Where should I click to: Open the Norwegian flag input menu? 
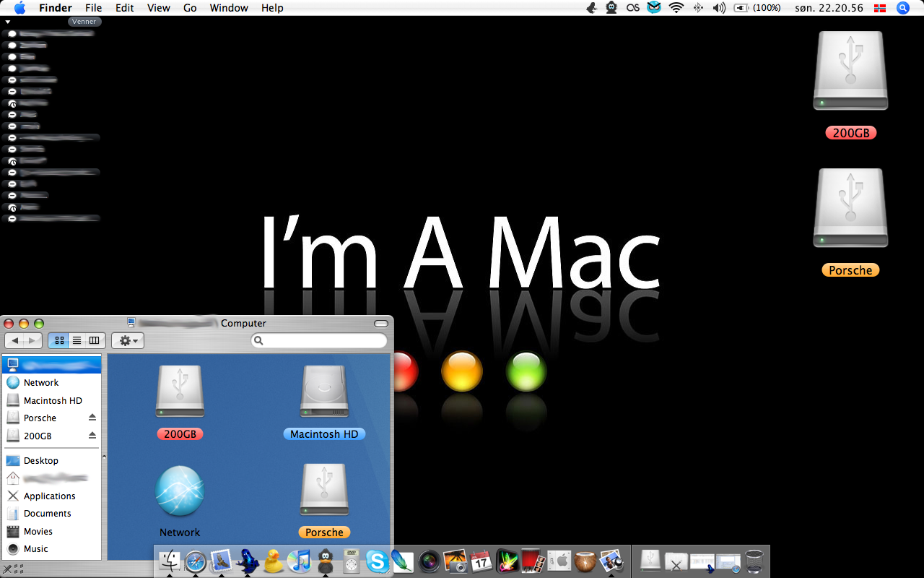[880, 8]
